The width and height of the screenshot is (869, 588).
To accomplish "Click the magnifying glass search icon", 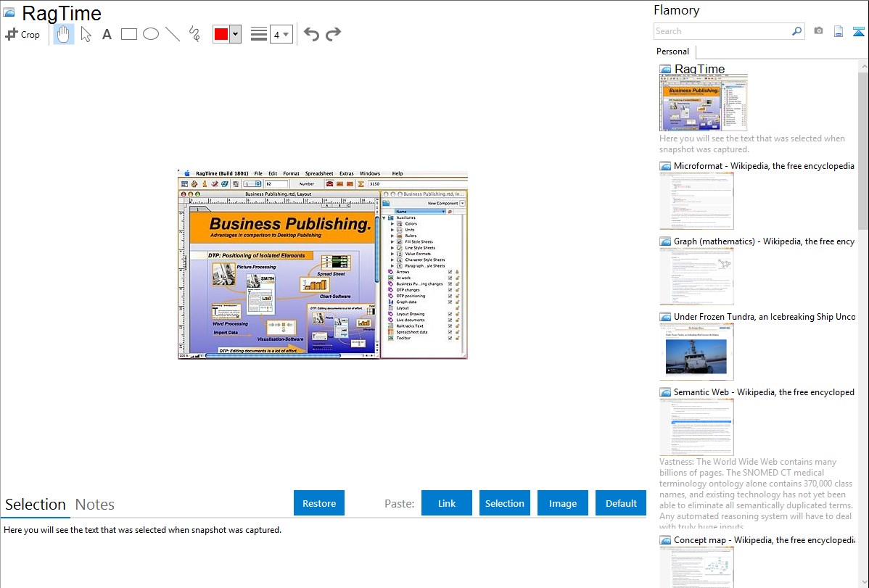I will click(797, 31).
